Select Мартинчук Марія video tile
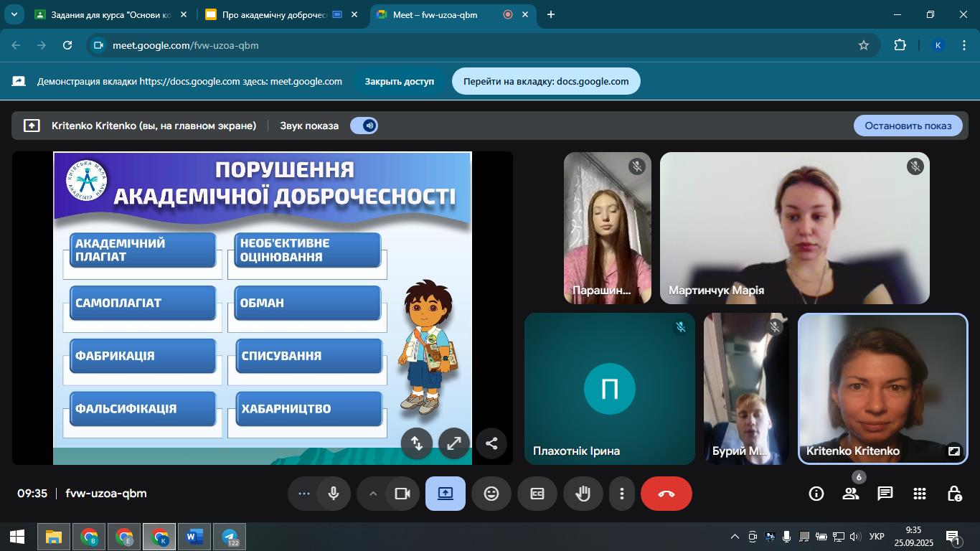 click(794, 228)
